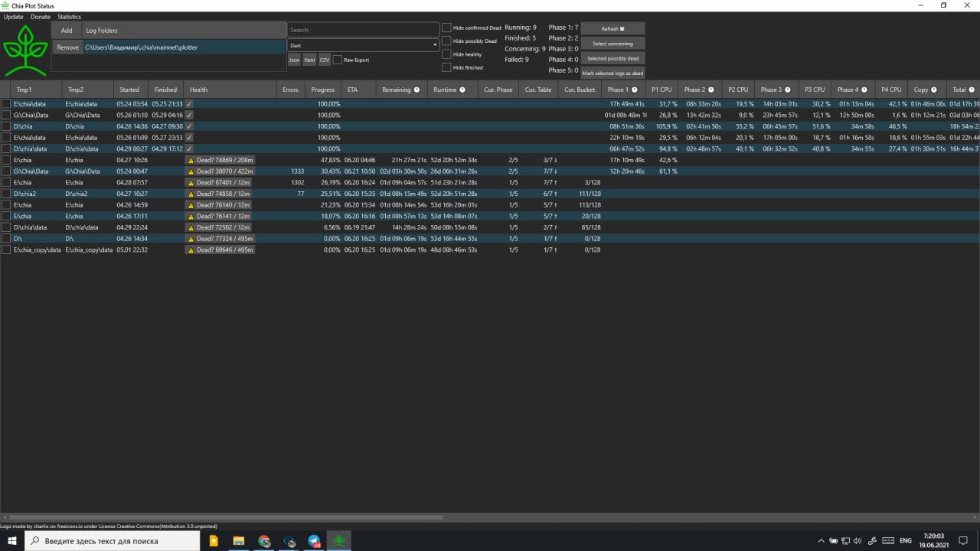This screenshot has height=551, width=980.
Task: Toggle the Hide finished checkbox
Action: pos(446,67)
